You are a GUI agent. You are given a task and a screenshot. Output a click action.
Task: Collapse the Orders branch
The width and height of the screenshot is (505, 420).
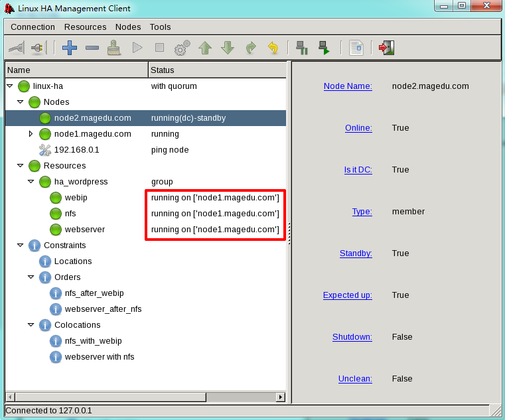[x=31, y=277]
